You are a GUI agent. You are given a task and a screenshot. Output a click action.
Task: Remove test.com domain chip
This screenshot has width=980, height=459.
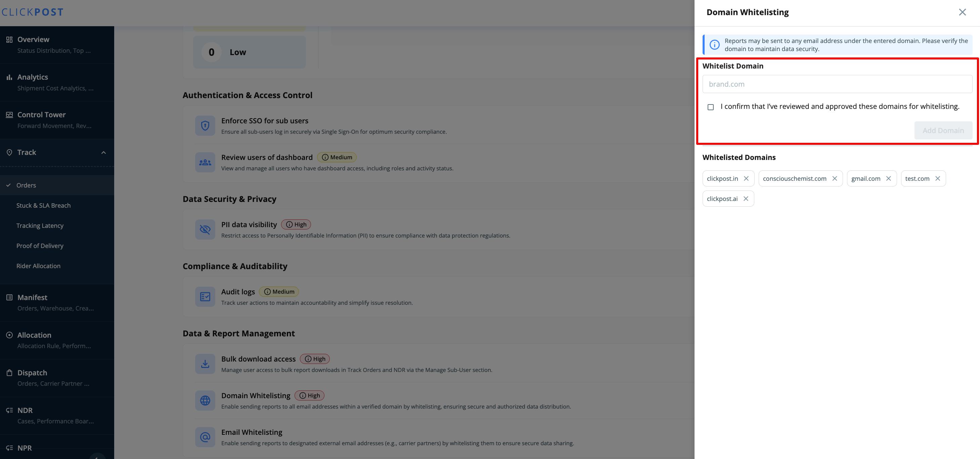pos(937,178)
